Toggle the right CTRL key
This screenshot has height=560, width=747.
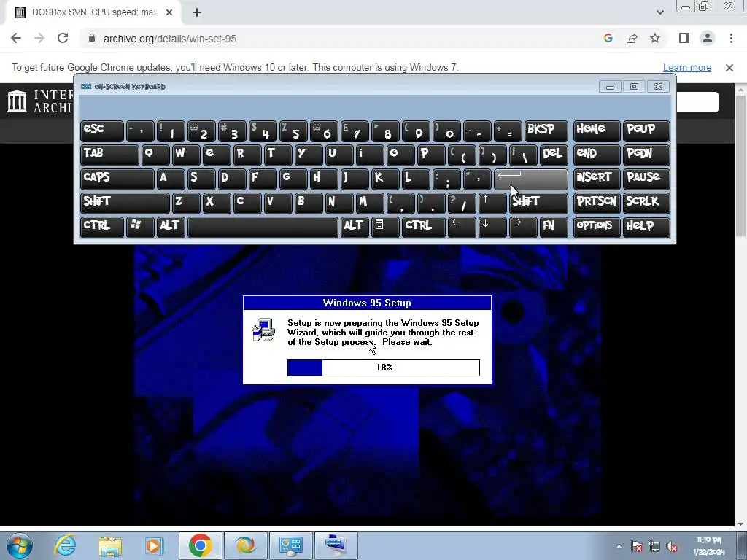(424, 227)
